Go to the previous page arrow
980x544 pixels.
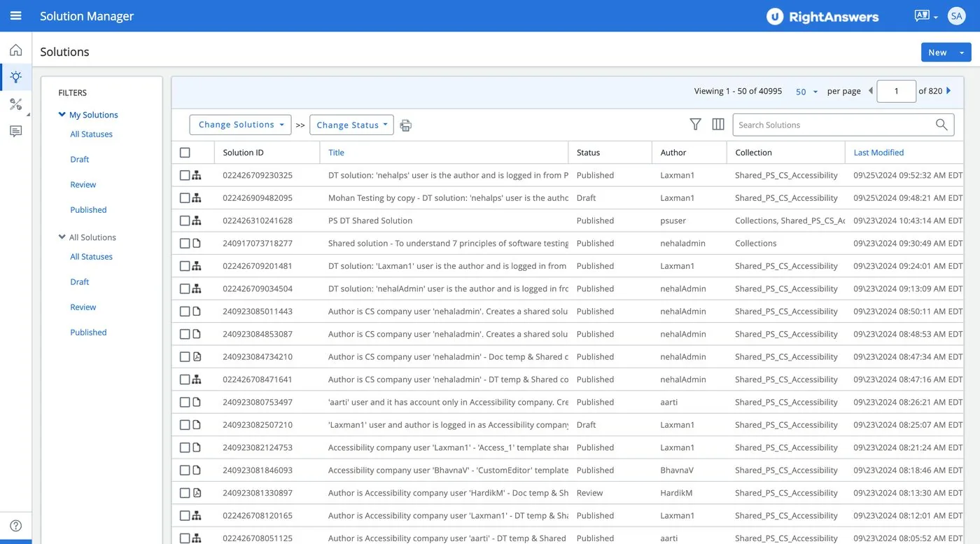tap(871, 91)
